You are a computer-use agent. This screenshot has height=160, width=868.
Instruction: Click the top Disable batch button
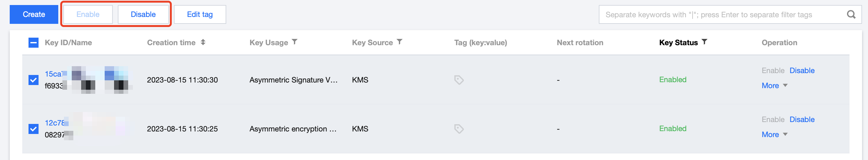(143, 14)
